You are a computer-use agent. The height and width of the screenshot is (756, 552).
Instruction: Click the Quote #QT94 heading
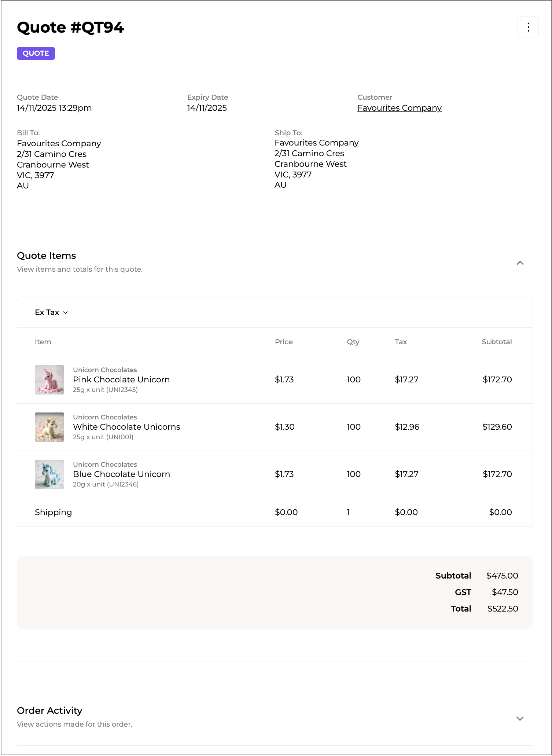pyautogui.click(x=70, y=27)
